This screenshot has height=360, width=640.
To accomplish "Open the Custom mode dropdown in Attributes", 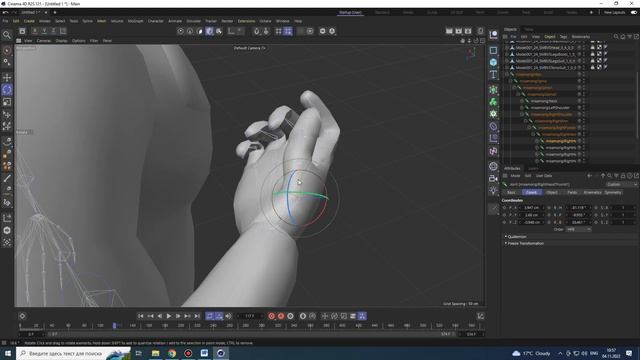I will coord(622,184).
